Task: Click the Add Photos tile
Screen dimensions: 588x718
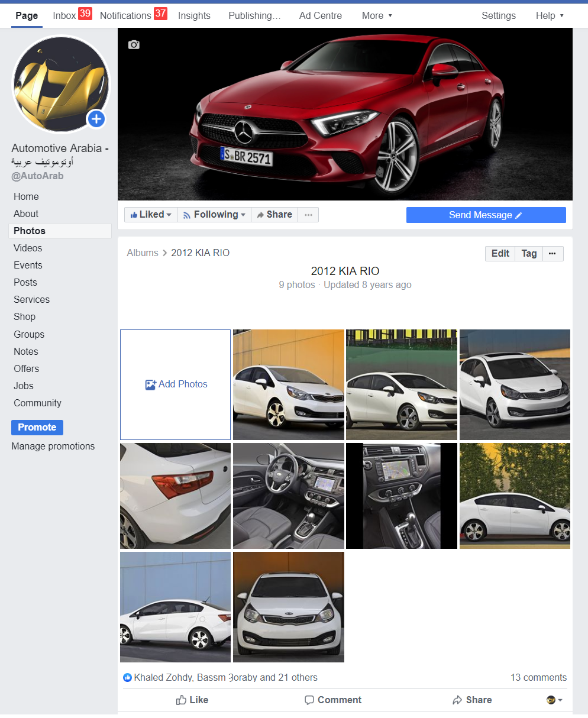Action: coord(175,384)
